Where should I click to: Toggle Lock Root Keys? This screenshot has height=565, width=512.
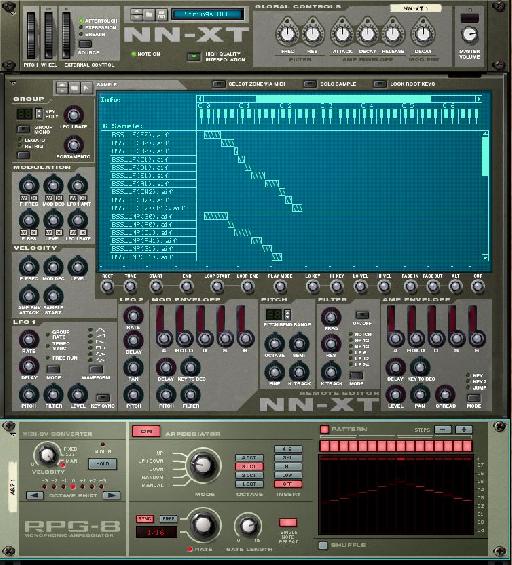(379, 84)
